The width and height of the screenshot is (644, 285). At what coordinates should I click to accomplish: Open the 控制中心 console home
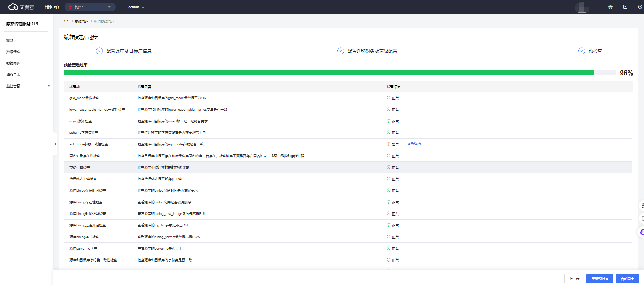(x=51, y=7)
